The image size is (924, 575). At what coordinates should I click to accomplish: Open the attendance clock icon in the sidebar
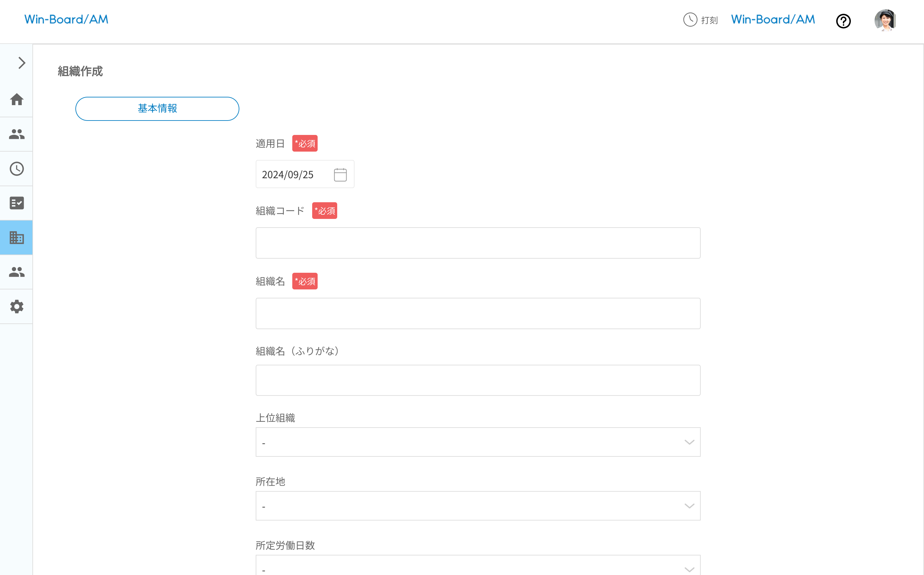click(x=17, y=169)
